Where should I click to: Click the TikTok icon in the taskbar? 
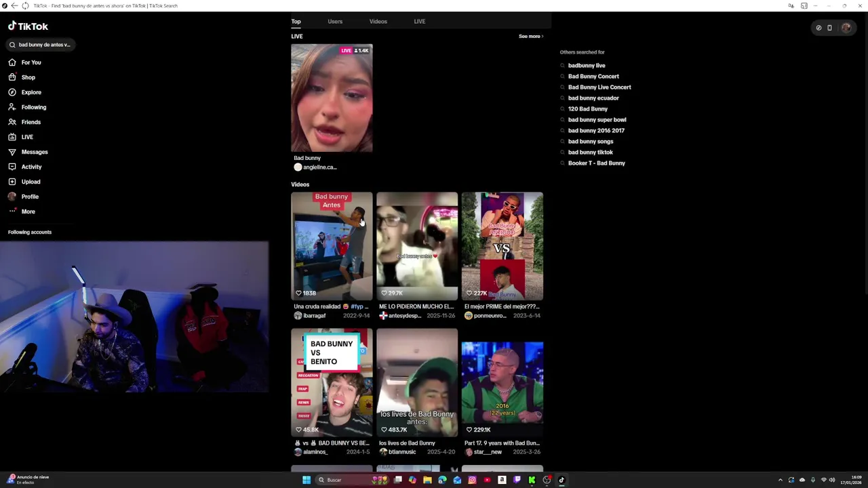561,480
